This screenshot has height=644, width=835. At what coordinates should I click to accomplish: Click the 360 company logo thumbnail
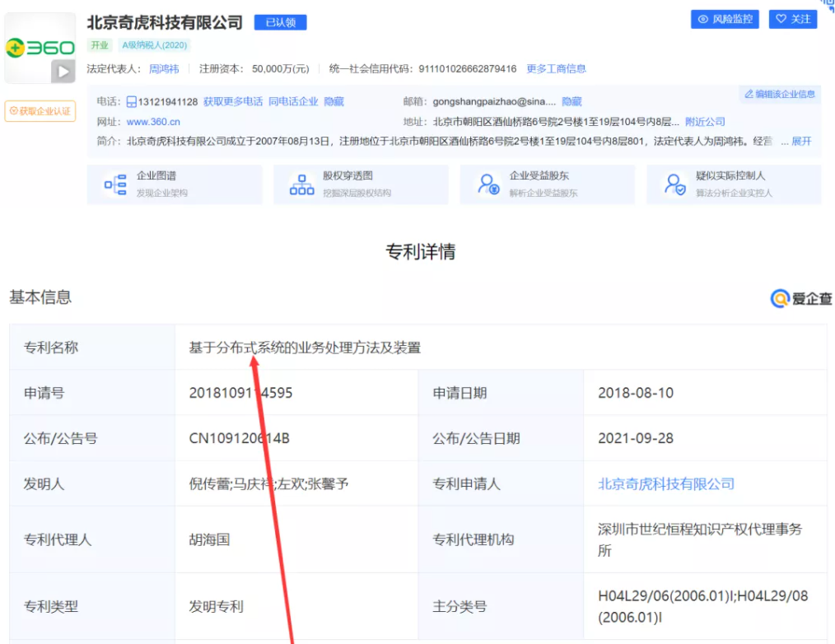[x=40, y=48]
